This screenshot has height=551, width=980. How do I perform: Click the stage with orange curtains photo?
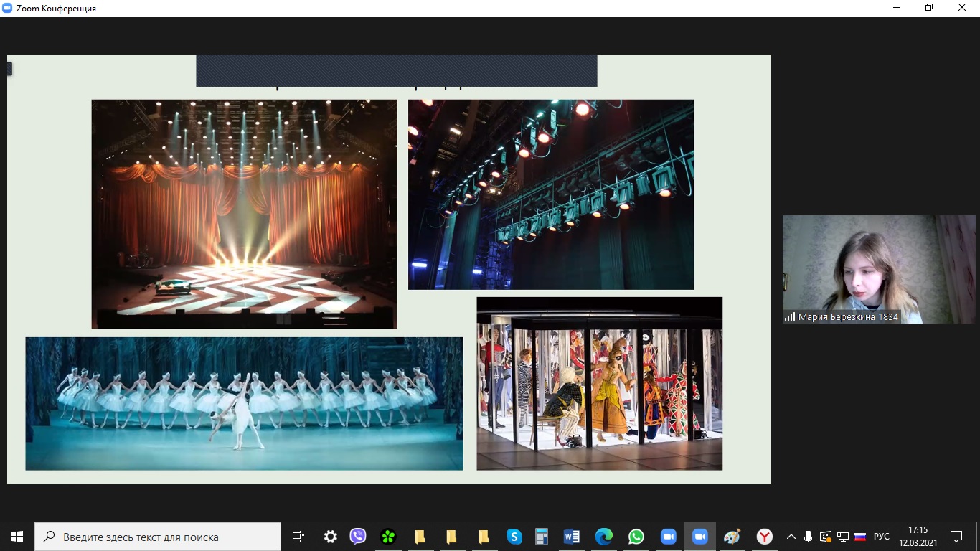click(244, 214)
